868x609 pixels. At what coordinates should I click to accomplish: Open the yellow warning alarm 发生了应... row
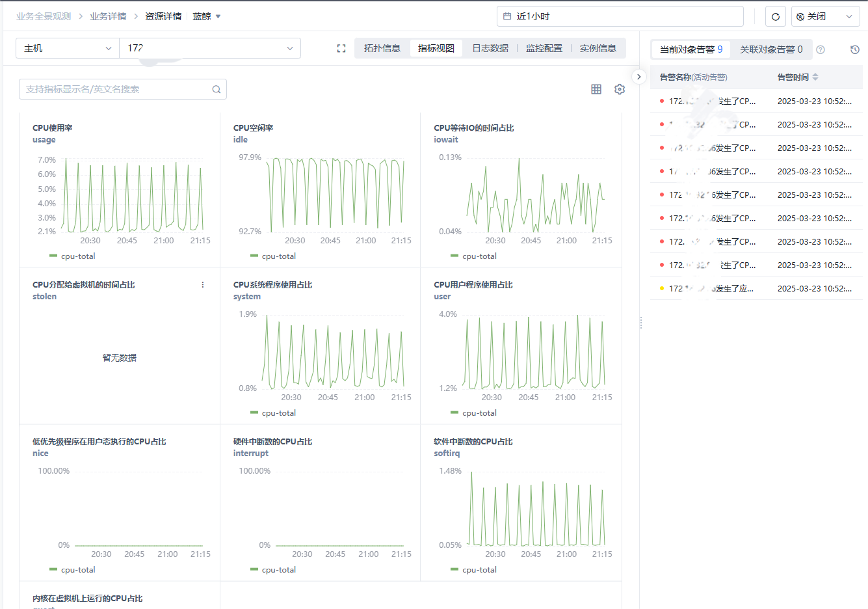pos(756,288)
